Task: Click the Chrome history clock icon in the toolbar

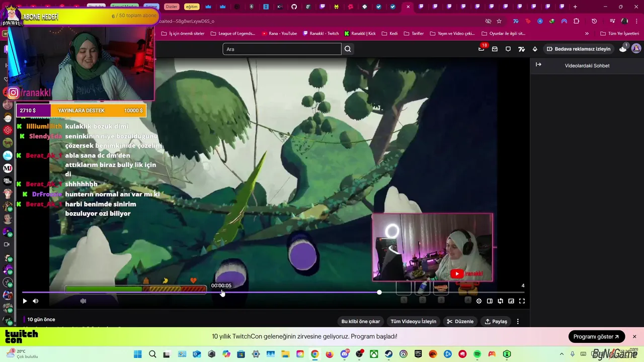Action: (594, 21)
